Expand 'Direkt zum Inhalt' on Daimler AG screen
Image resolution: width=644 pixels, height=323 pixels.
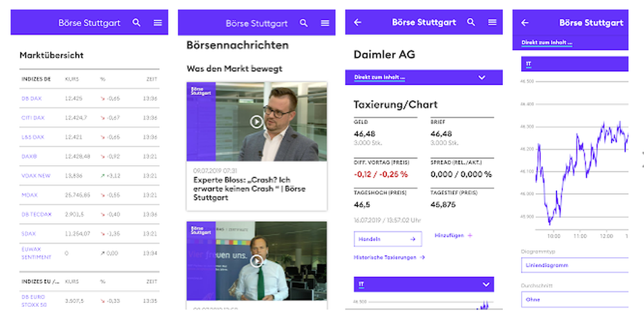point(424,77)
